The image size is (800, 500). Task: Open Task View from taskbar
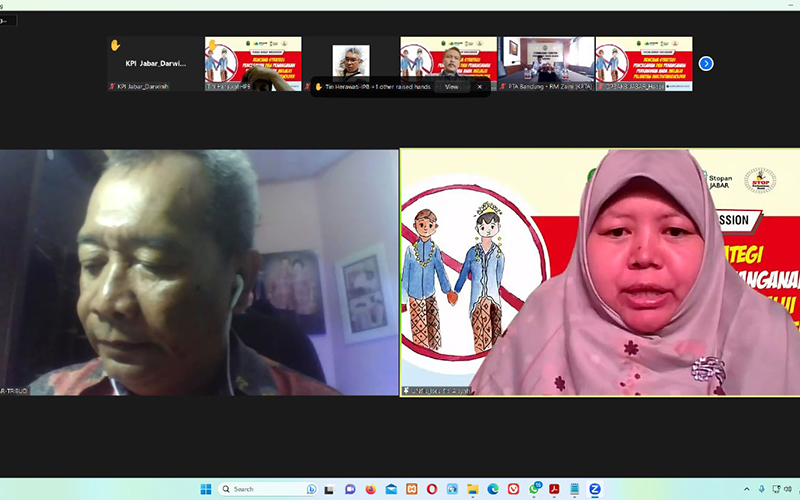click(330, 489)
